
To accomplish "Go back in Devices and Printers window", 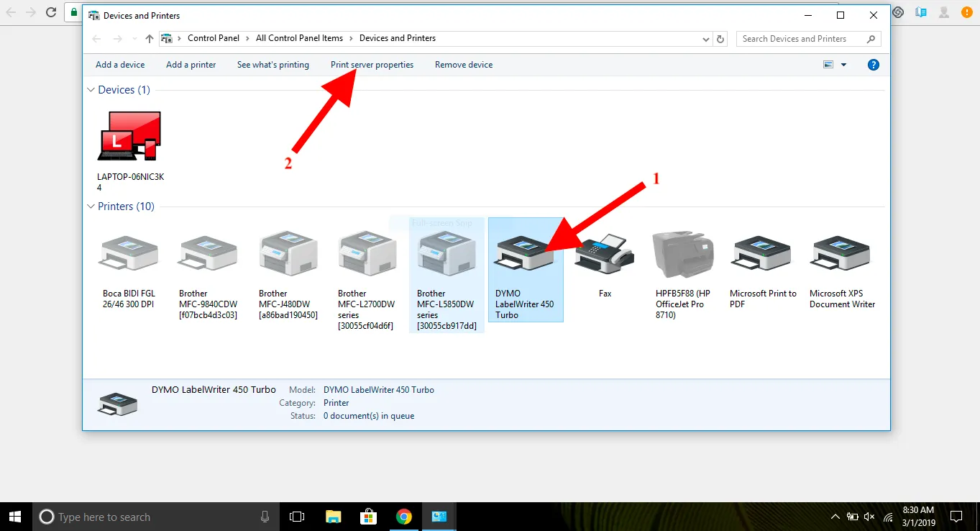I will point(96,39).
